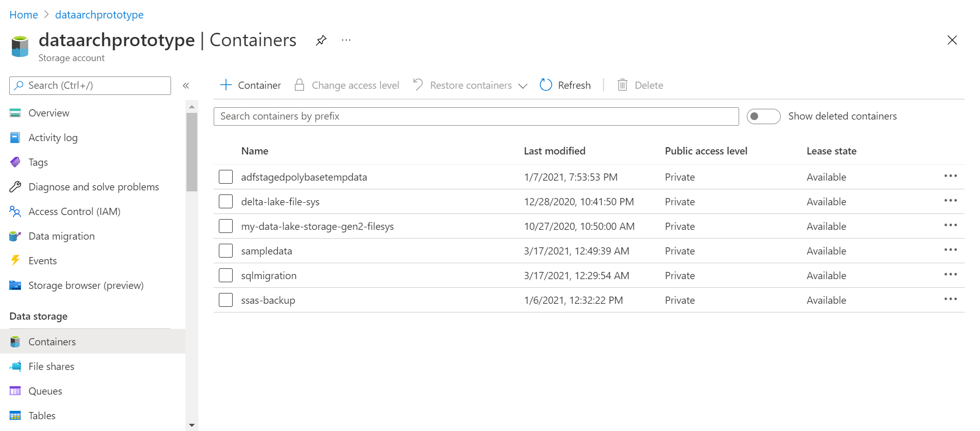
Task: Open the ssas-backup container
Action: point(268,300)
